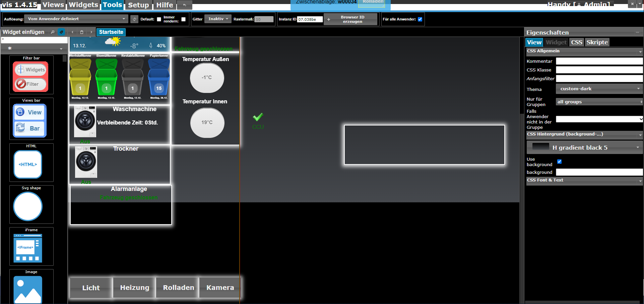Click the Kommentar input field
The height and width of the screenshot is (304, 644).
pyautogui.click(x=599, y=61)
